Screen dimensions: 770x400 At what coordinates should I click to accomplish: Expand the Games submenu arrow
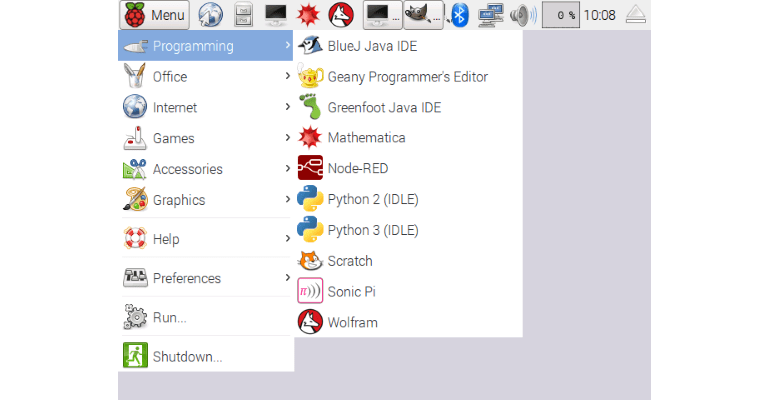[288, 138]
